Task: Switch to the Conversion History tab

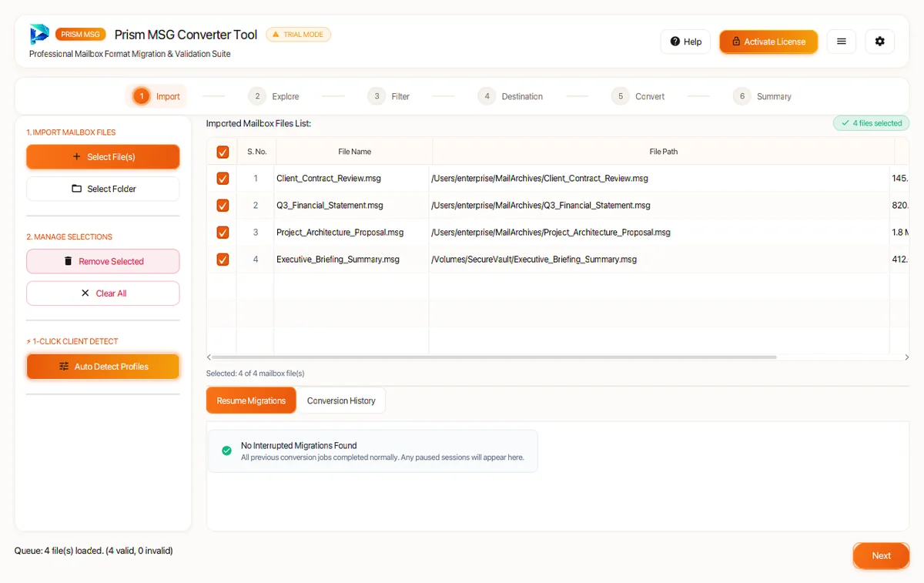Action: pyautogui.click(x=341, y=400)
